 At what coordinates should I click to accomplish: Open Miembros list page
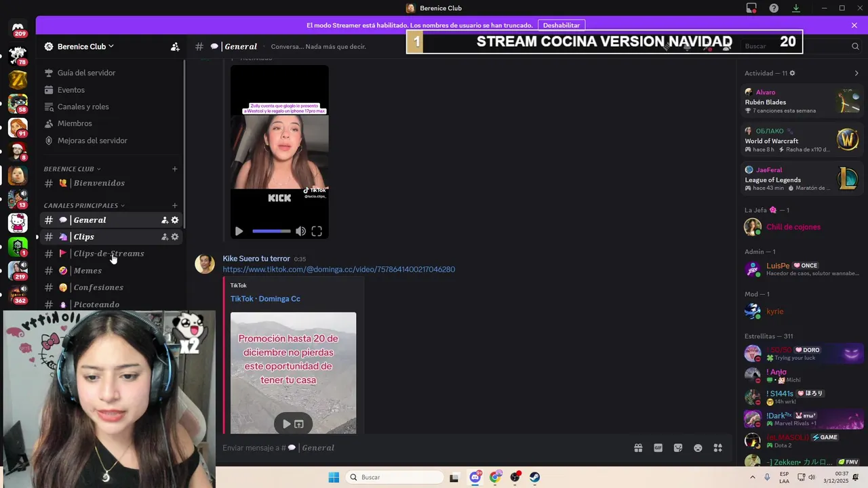[x=112, y=123]
